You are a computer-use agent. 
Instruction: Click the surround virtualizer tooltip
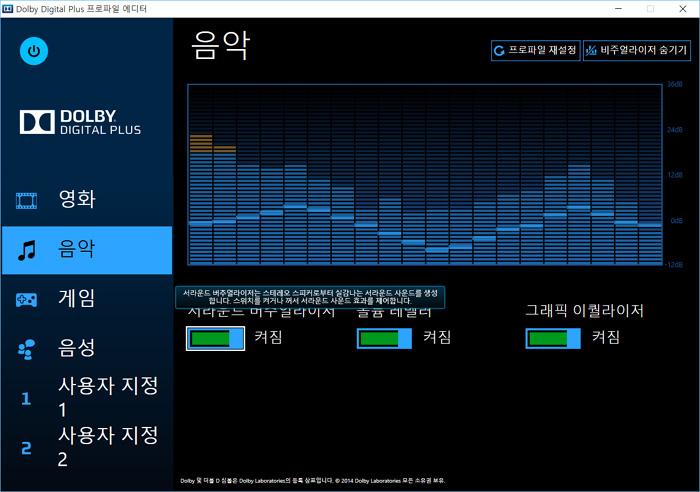tap(310, 297)
